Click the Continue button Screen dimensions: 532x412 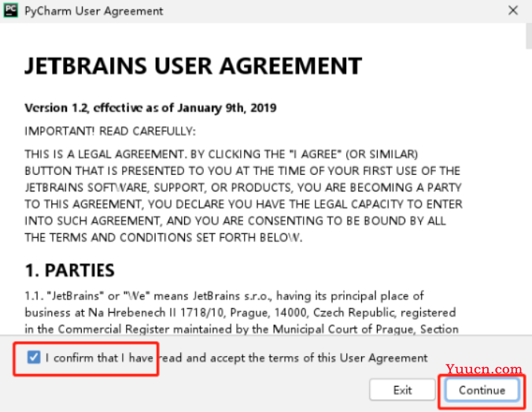coord(482,390)
